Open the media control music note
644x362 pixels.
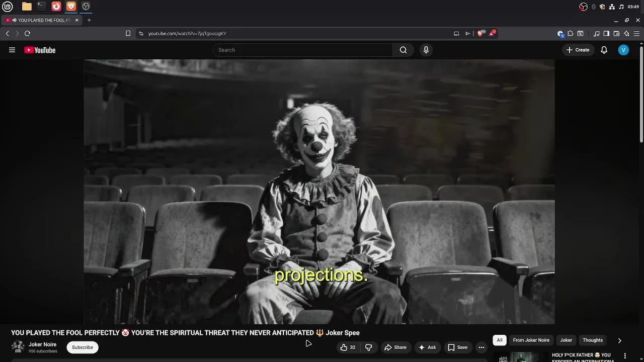pos(596,33)
